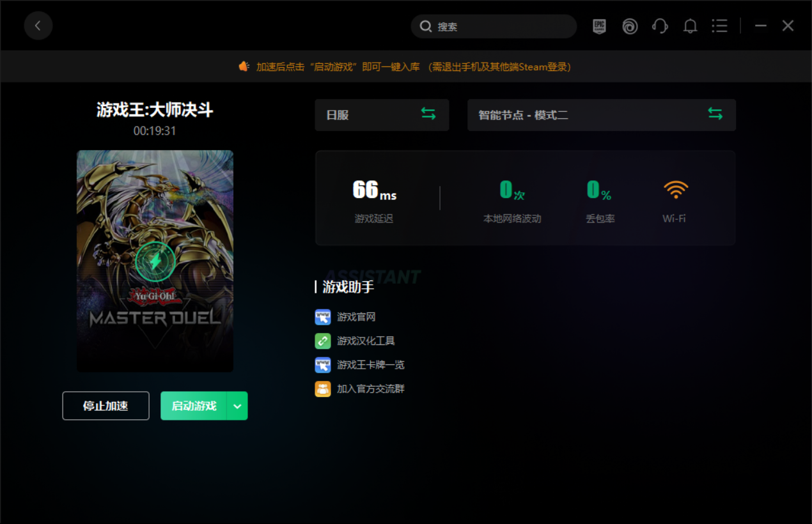Click the green lightning boost icon
This screenshot has height=524, width=812.
point(155,261)
